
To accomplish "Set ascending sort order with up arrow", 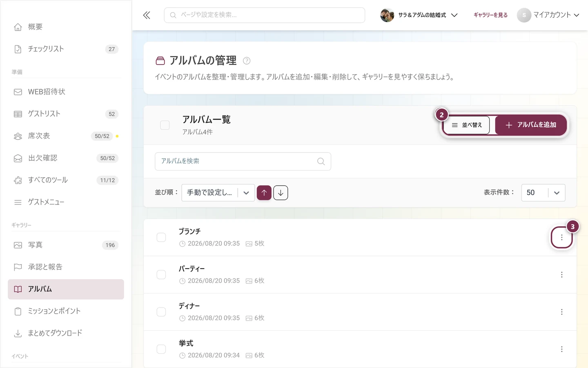I will pos(264,193).
